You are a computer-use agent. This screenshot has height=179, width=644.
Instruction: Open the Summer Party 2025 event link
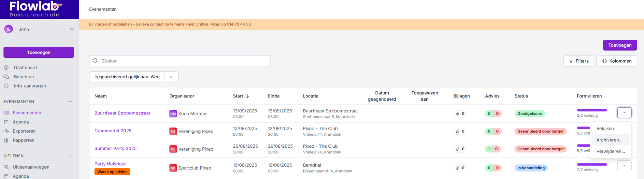(x=115, y=148)
